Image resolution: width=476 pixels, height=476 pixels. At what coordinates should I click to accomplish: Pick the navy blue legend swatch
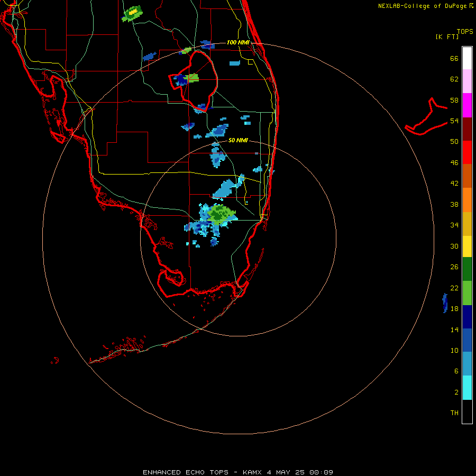467,317
